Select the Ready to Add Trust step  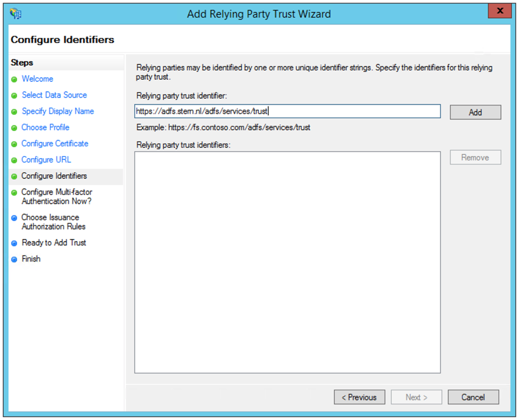(54, 243)
